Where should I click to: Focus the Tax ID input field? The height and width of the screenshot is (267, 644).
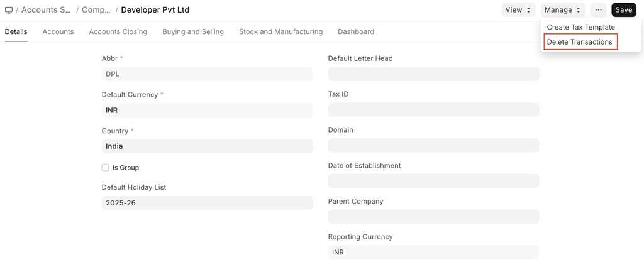433,110
